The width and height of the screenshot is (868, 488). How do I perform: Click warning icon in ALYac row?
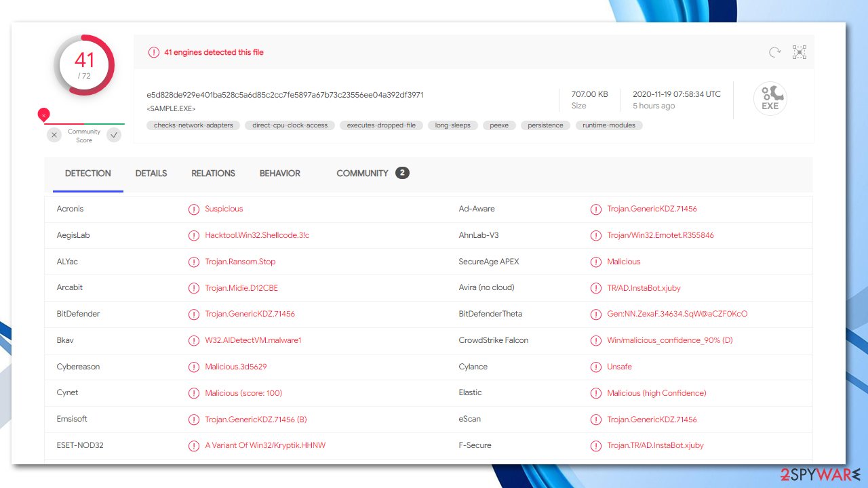coord(194,262)
